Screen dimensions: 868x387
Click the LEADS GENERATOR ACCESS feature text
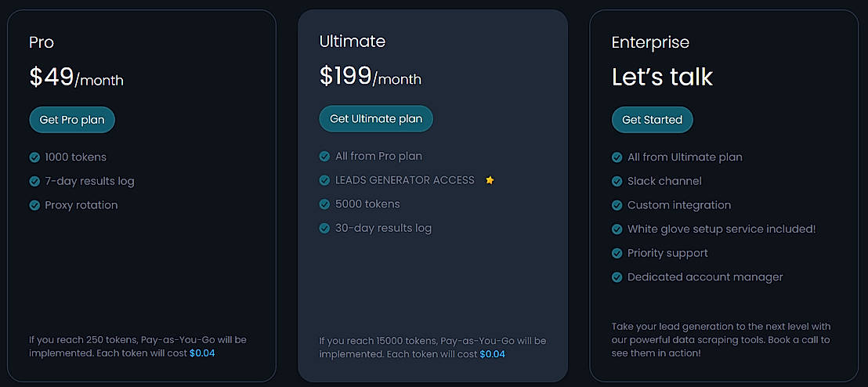pyautogui.click(x=404, y=180)
